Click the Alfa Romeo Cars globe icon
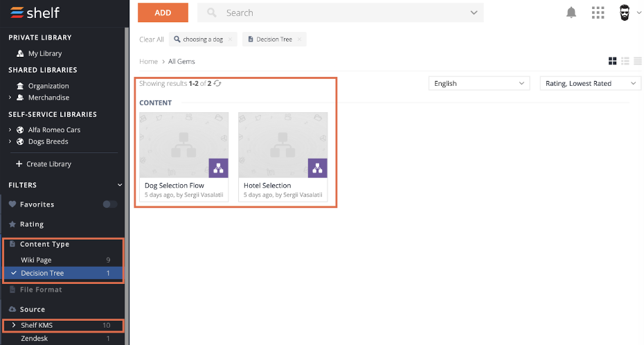The height and width of the screenshot is (345, 644). [x=19, y=130]
